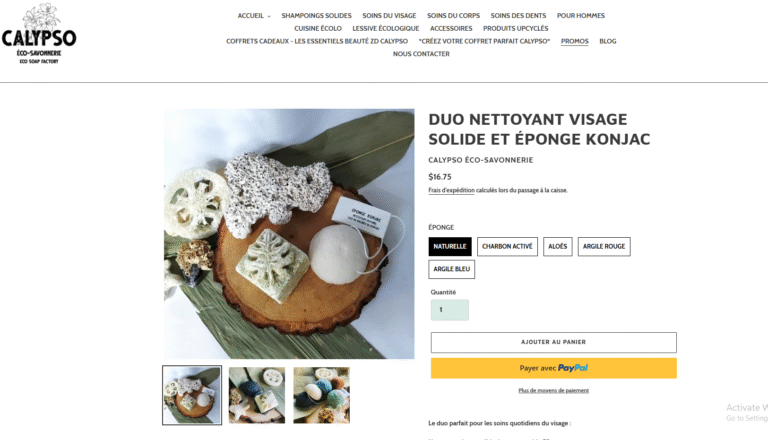The width and height of the screenshot is (768, 440).
Task: Click the main product image
Action: coord(289,234)
